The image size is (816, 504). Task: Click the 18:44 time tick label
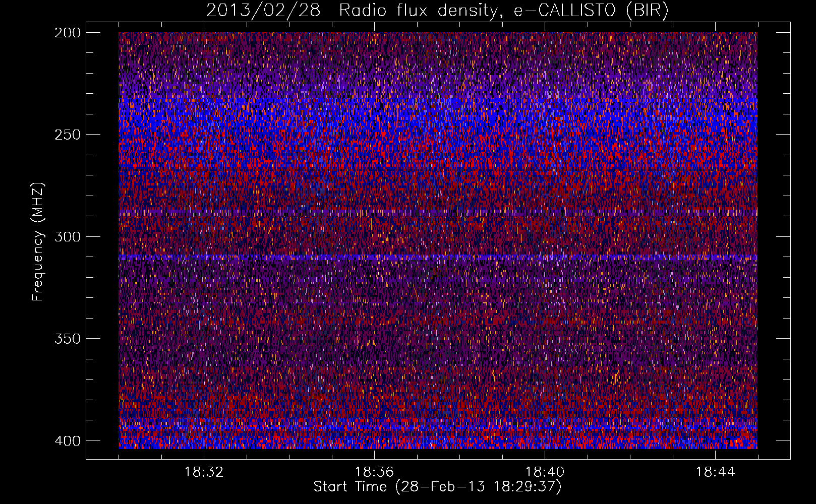[715, 472]
